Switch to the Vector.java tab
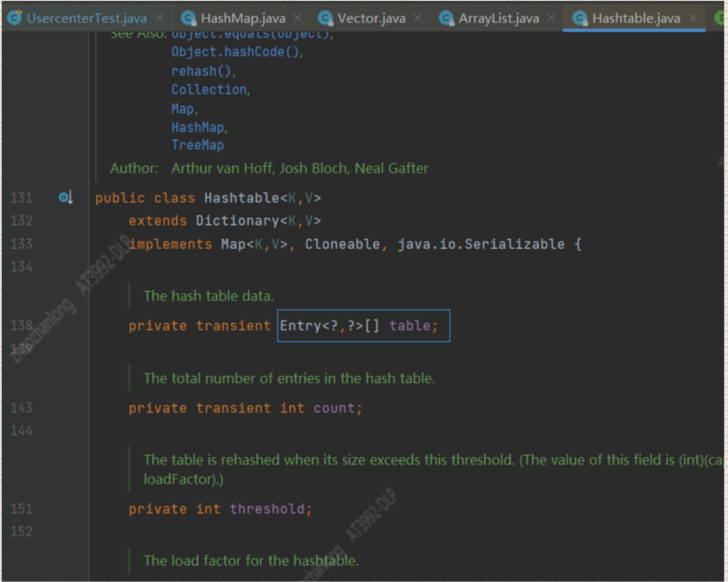Viewport: 728px width, 582px height. pyautogui.click(x=371, y=18)
